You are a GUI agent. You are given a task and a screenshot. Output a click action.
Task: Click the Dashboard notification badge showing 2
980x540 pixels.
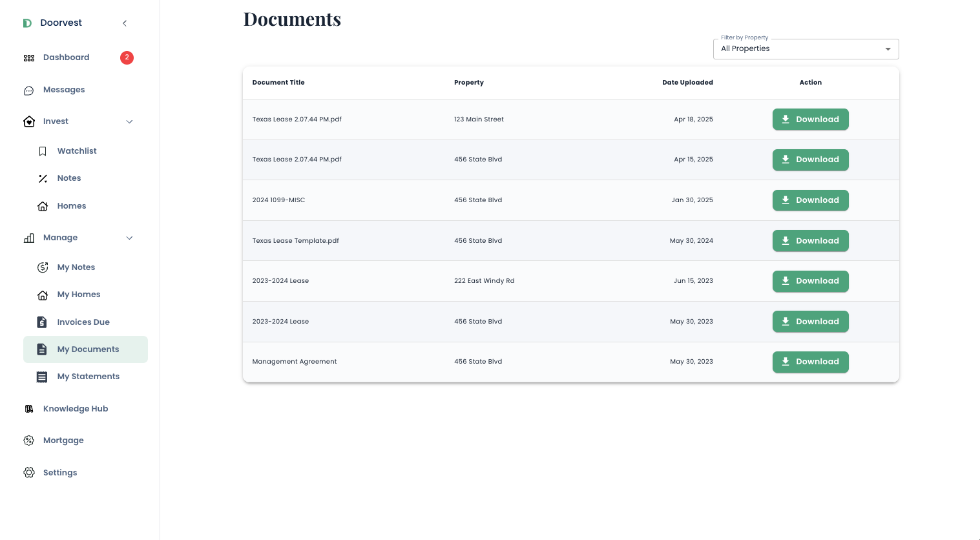(x=127, y=57)
